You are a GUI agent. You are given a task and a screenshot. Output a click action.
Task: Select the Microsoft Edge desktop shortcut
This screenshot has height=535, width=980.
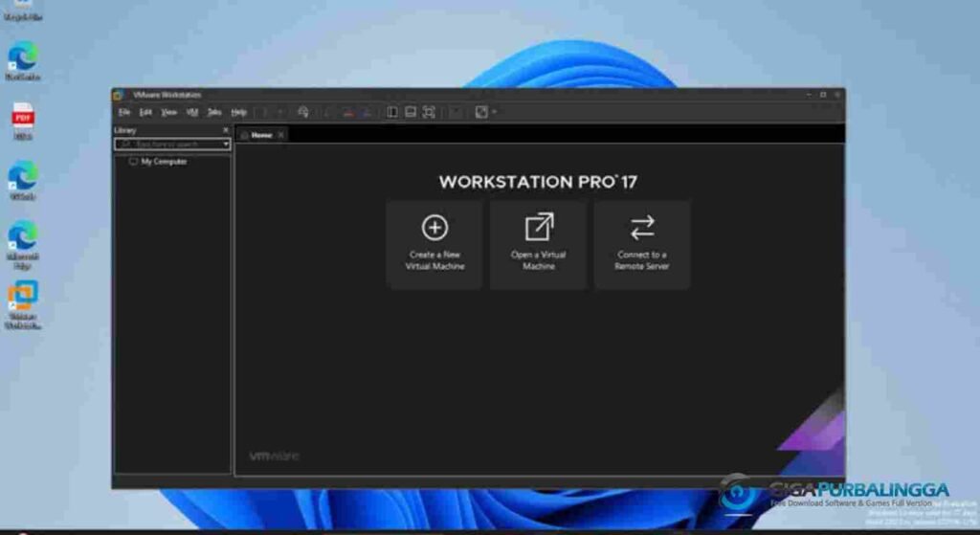click(23, 242)
